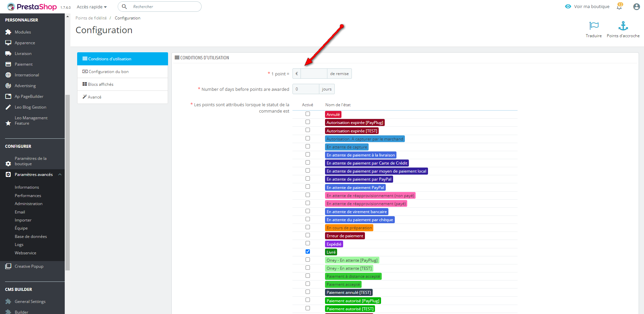Click the General Settings puzzle icon
The height and width of the screenshot is (314, 644).
(x=8, y=302)
